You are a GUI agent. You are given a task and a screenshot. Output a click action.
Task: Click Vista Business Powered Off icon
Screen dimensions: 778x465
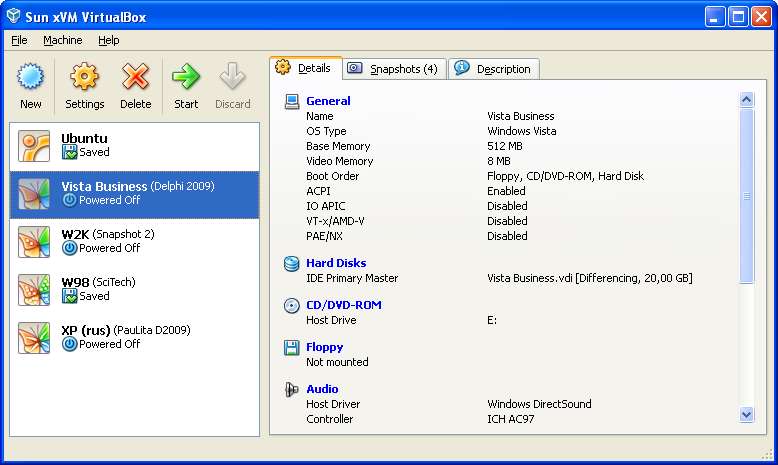coord(69,200)
